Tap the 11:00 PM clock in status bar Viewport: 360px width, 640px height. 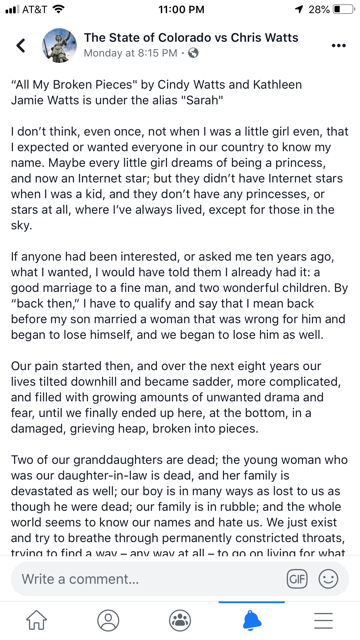(181, 9)
